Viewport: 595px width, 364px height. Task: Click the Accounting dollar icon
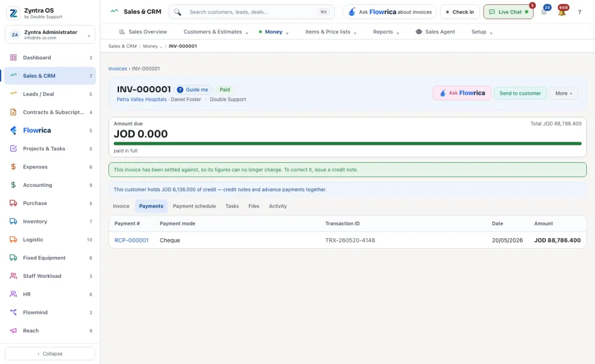(13, 185)
